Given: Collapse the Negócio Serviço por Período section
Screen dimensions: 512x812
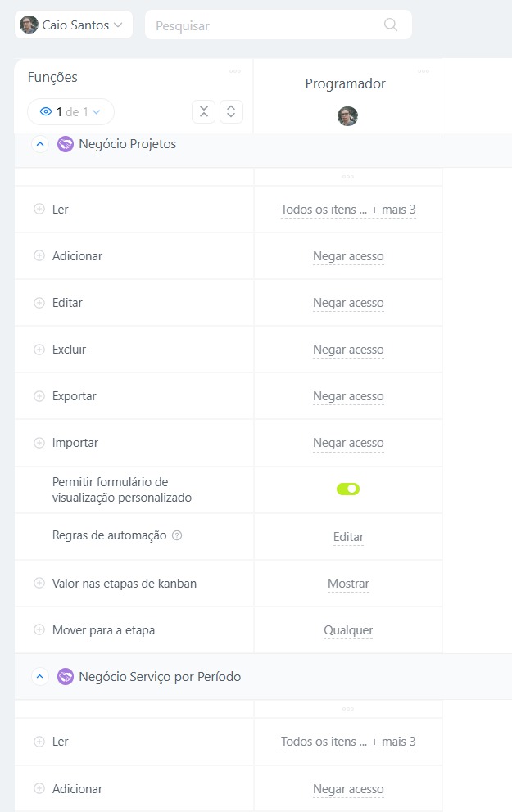Looking at the screenshot, I should click(x=39, y=677).
